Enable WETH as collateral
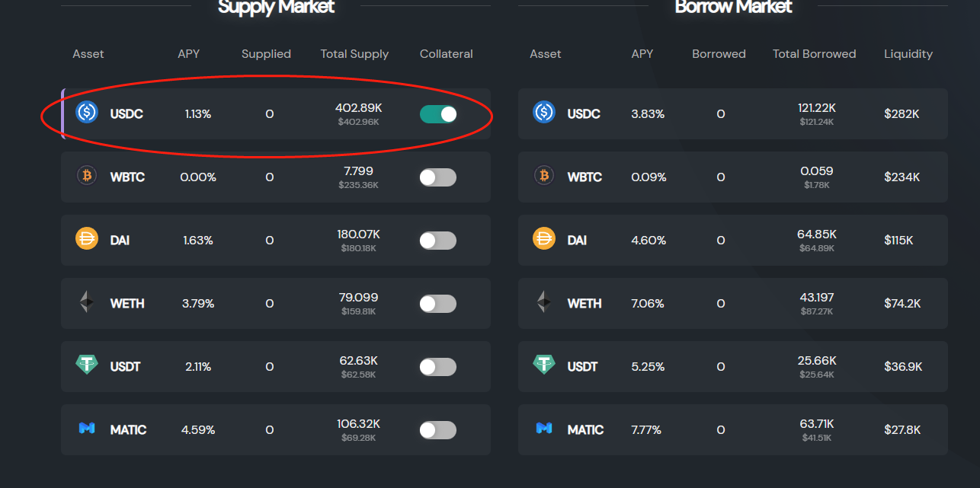The image size is (980, 488). click(438, 304)
